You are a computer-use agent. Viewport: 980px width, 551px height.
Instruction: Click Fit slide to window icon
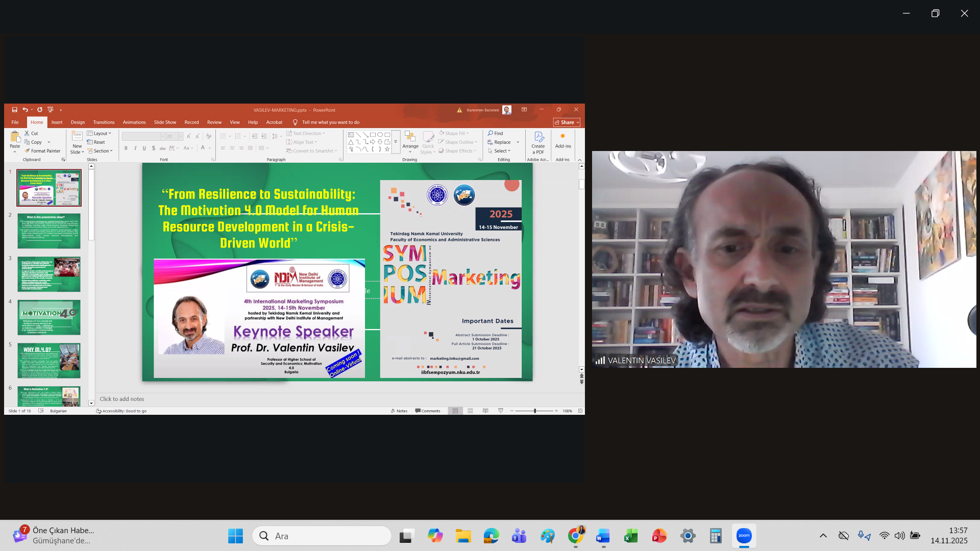click(580, 411)
